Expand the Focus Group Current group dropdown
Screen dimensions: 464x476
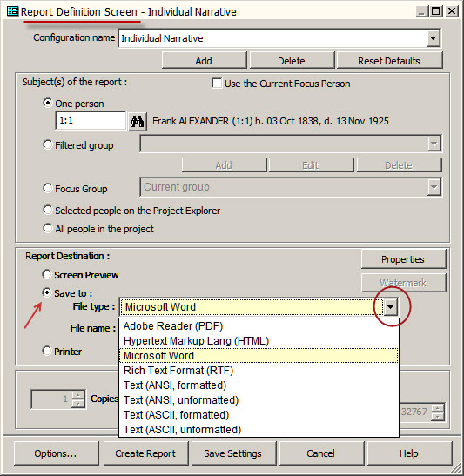pos(434,187)
